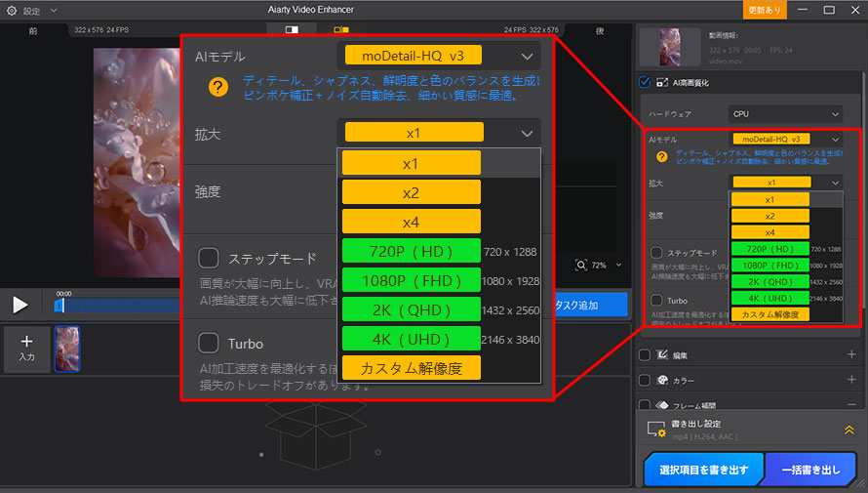Click the 選択項目を書き出す button

tap(703, 470)
